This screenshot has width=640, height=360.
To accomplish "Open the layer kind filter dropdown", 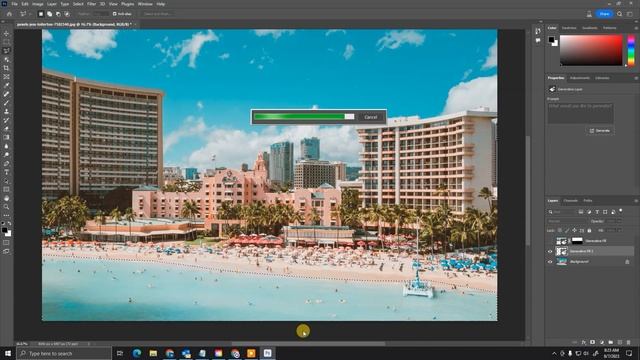I will point(562,212).
